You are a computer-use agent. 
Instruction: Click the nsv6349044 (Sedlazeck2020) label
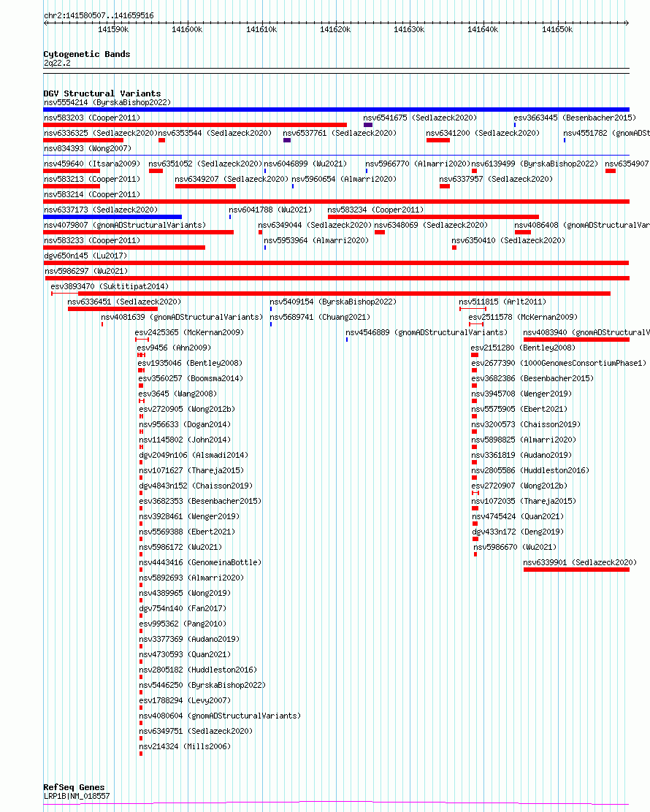(315, 225)
